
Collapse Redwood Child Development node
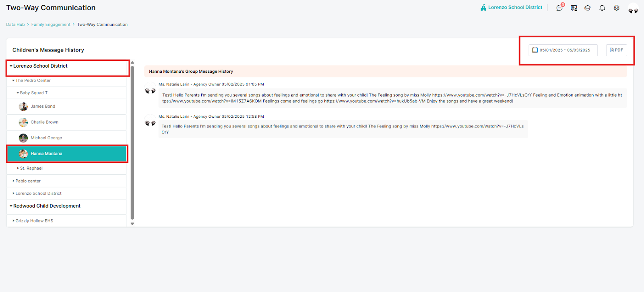[11, 206]
